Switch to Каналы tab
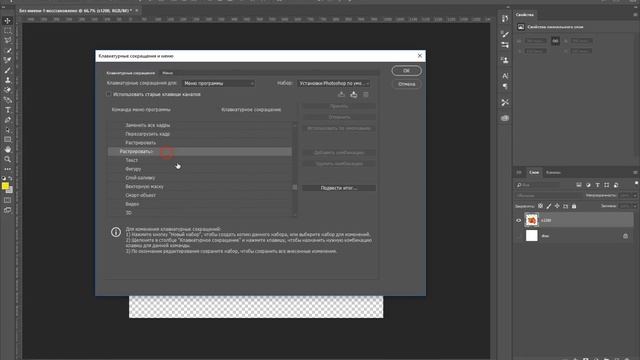 point(553,173)
